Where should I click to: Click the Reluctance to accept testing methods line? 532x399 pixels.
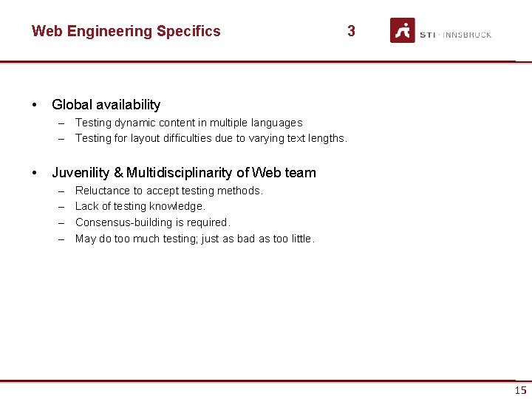(x=169, y=191)
